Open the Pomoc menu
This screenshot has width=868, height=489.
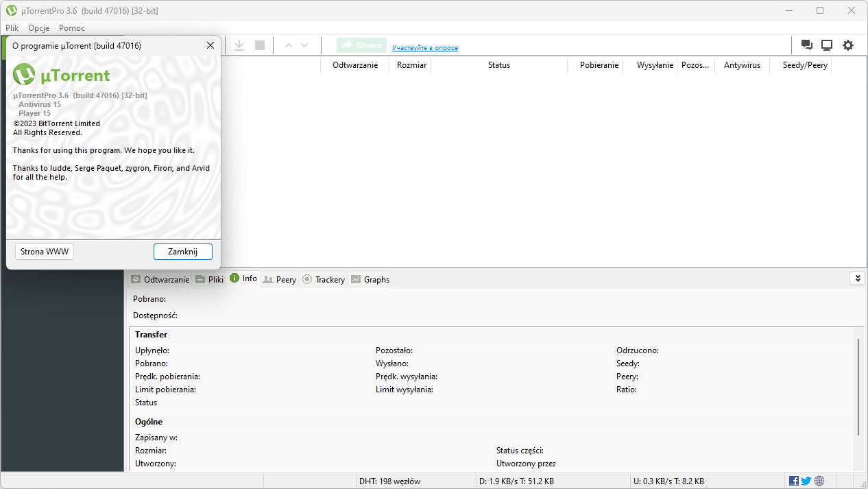pos(72,28)
